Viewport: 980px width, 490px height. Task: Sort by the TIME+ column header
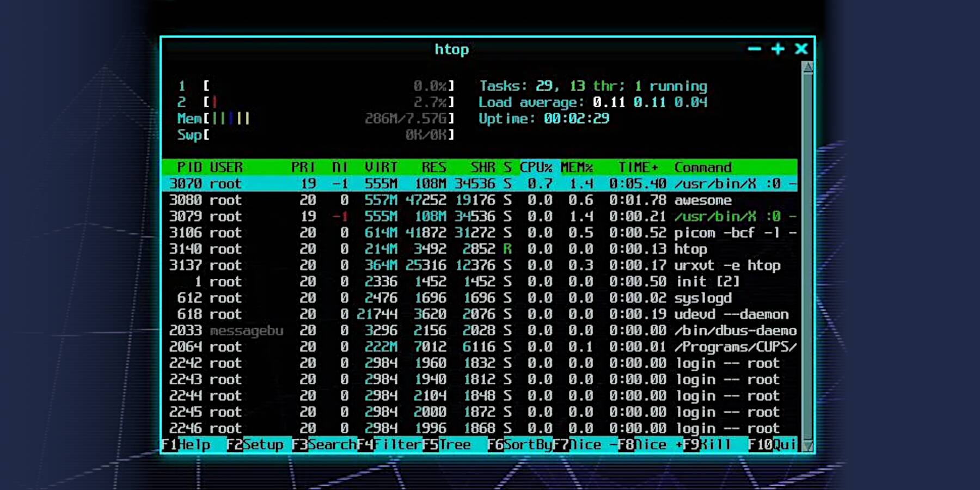636,167
